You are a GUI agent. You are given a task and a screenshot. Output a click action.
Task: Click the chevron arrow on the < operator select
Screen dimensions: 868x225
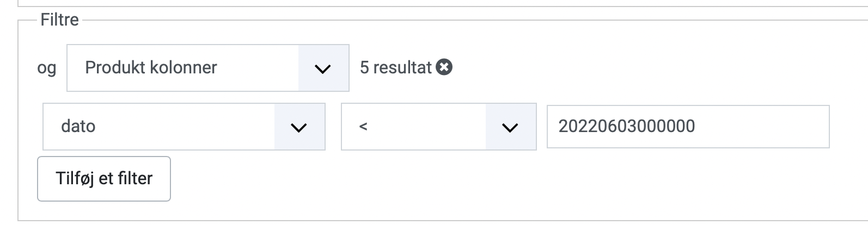pyautogui.click(x=510, y=127)
